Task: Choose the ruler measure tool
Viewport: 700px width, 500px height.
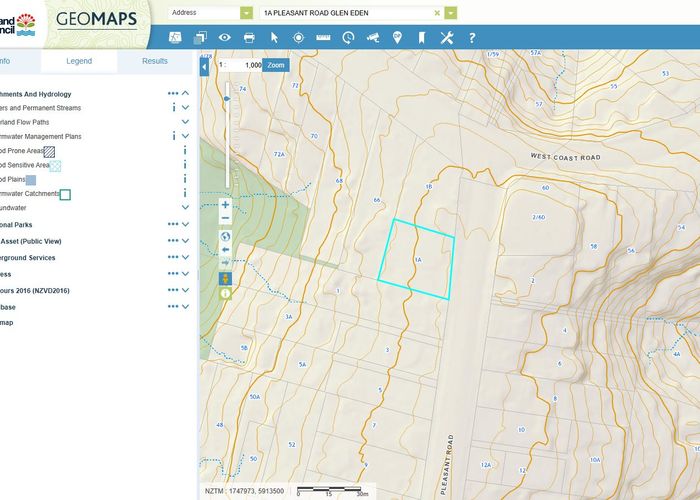Action: pyautogui.click(x=323, y=38)
